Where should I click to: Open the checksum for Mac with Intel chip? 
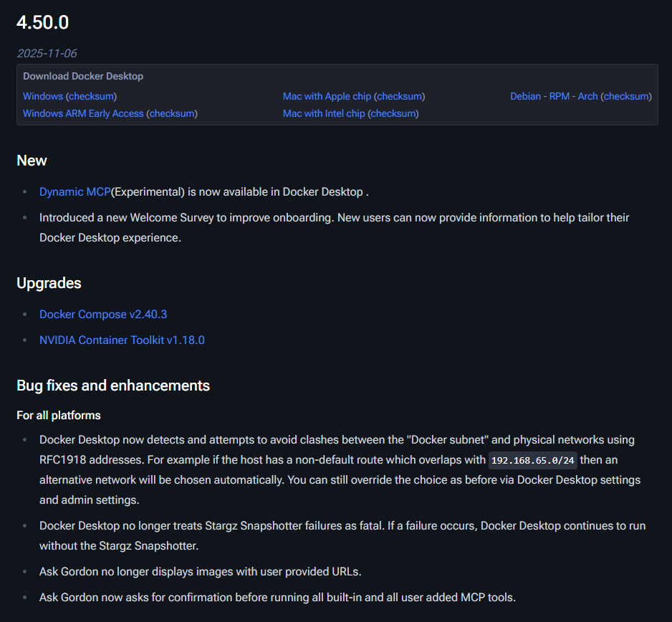pos(393,113)
